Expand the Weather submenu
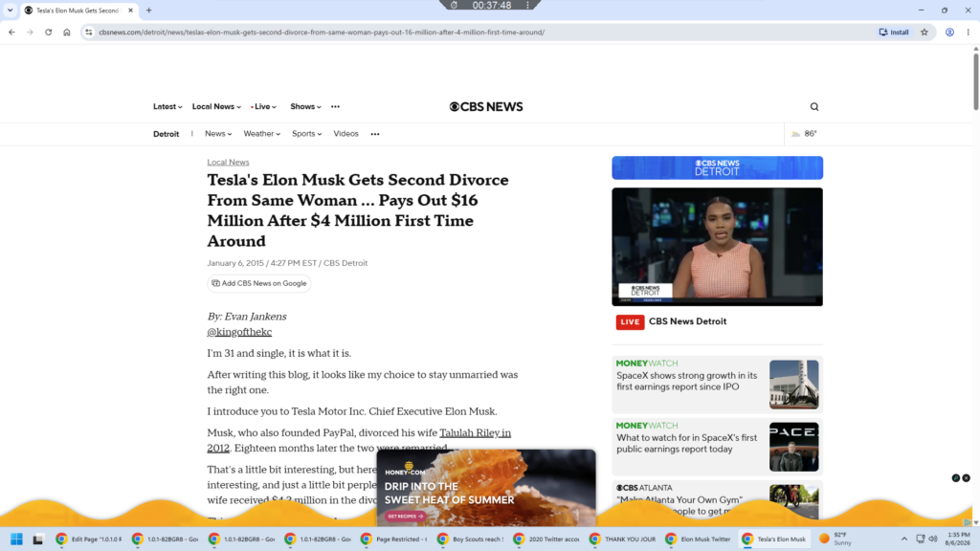Screen dimensions: 980x551 click(x=262, y=134)
